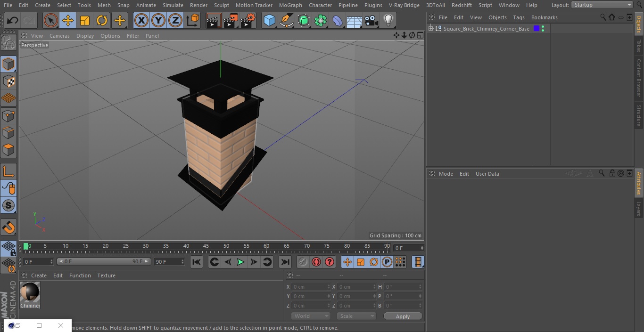644x332 pixels.
Task: Open World coordinate dropdown
Action: pyautogui.click(x=310, y=316)
